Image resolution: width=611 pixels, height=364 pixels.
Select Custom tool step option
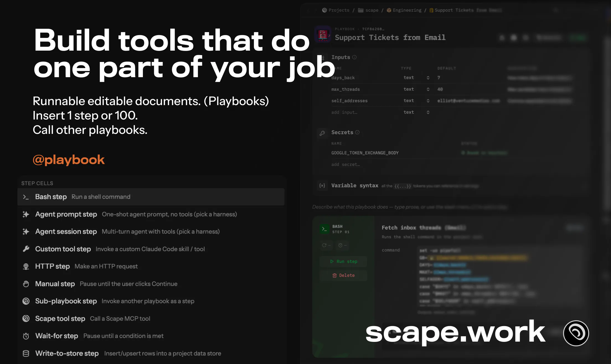pos(151,249)
